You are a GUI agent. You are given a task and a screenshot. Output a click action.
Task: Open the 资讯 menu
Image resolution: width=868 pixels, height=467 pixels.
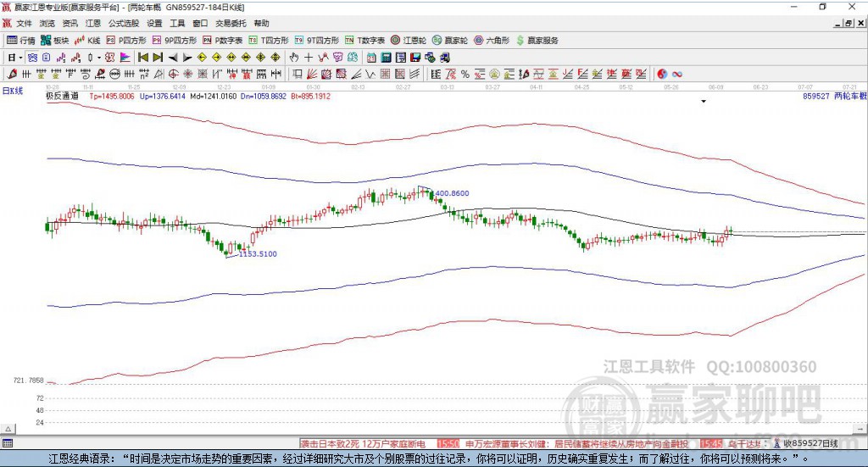pyautogui.click(x=70, y=23)
